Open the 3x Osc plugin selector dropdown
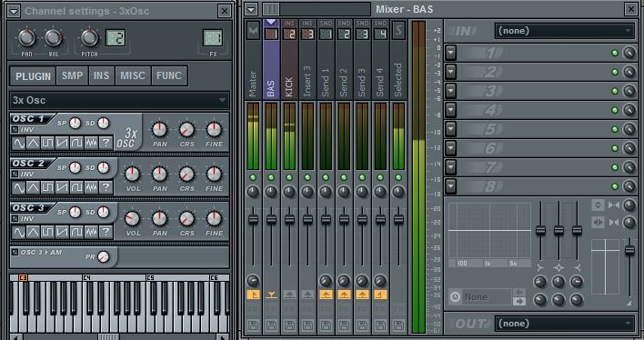The width and height of the screenshot is (644, 340). [x=119, y=100]
